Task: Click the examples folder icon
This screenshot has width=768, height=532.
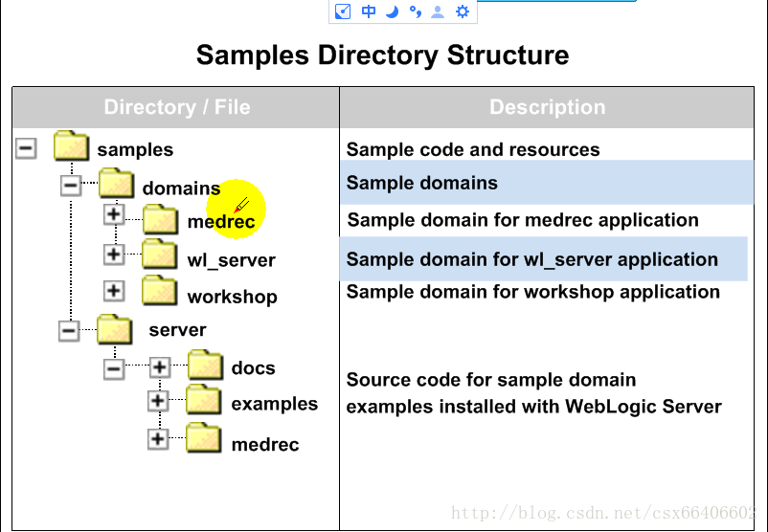Action: pos(204,399)
